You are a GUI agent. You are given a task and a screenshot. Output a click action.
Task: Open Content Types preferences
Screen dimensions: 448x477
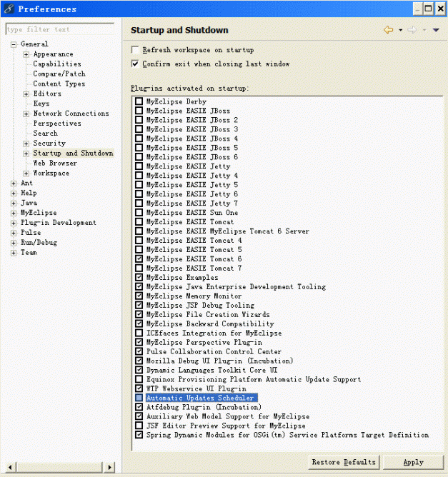click(59, 84)
